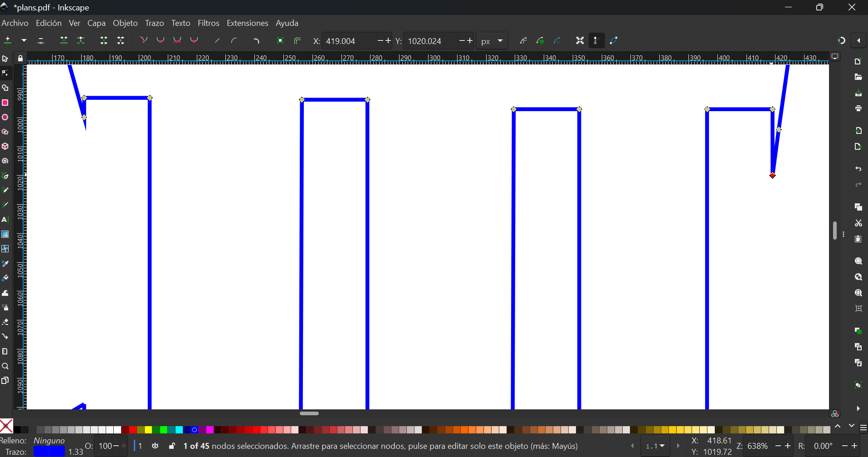Open the Capa menu
The width and height of the screenshot is (868, 457).
(96, 23)
